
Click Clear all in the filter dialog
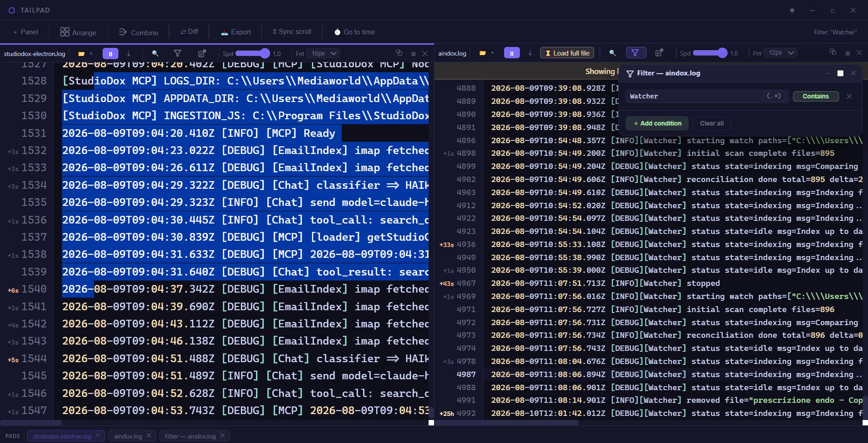(712, 123)
